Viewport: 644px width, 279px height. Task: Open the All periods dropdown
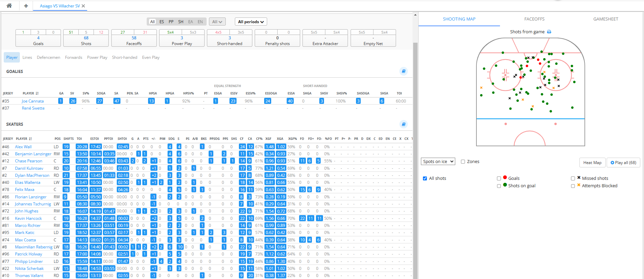coord(251,22)
